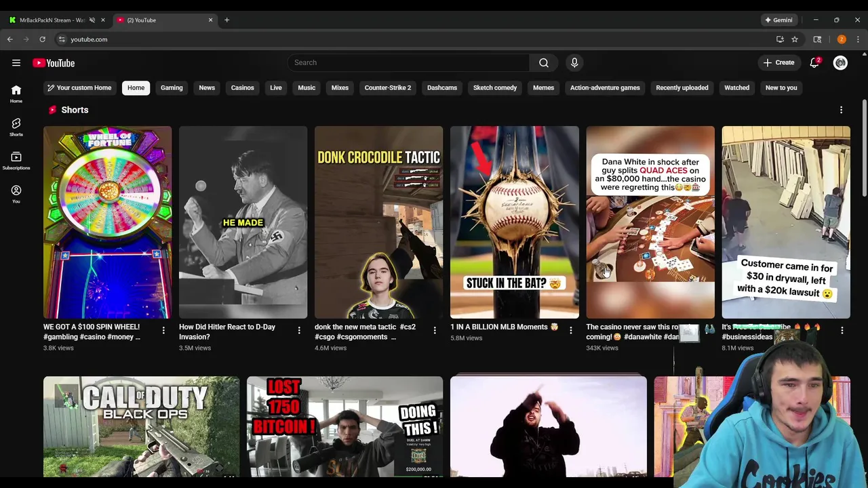
Task: Click the YouTube logo
Action: tap(54, 63)
